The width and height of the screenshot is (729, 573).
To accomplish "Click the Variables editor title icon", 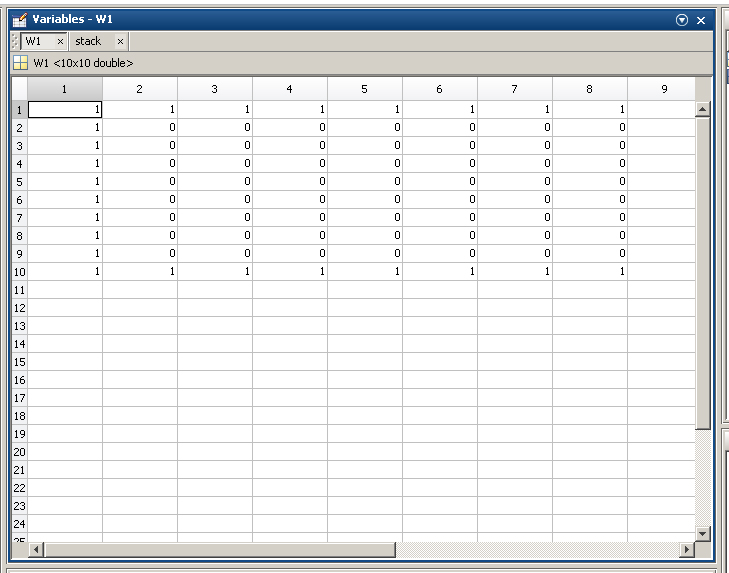I will click(19, 19).
